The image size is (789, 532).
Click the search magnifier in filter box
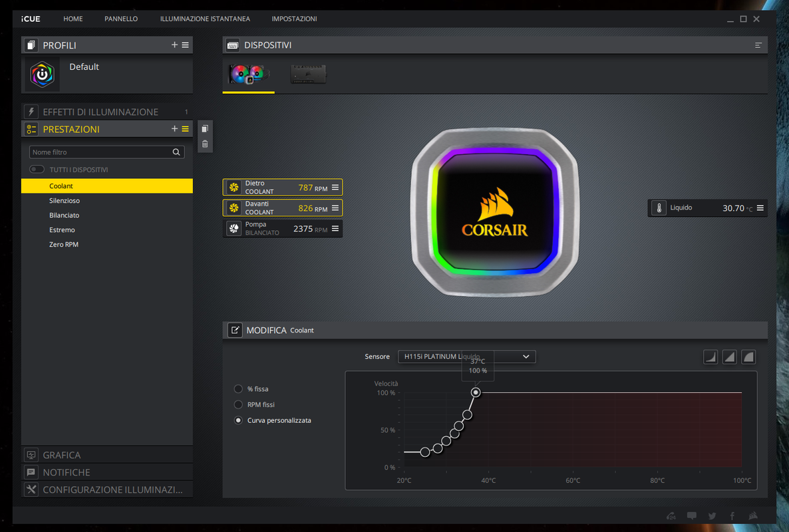[176, 152]
